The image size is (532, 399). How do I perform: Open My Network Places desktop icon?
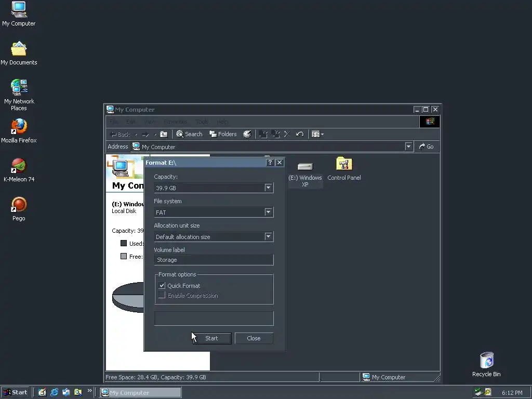point(19,95)
